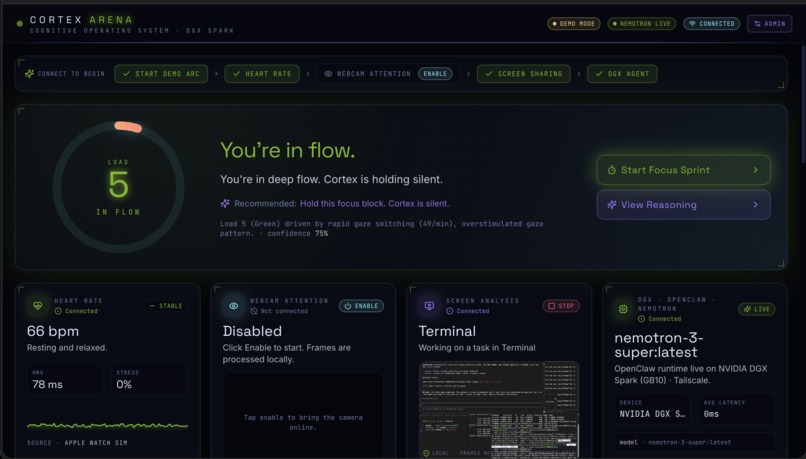Screen dimensions: 806x459
Task: Click the Source Apple Watch Sim label
Action: point(77,443)
